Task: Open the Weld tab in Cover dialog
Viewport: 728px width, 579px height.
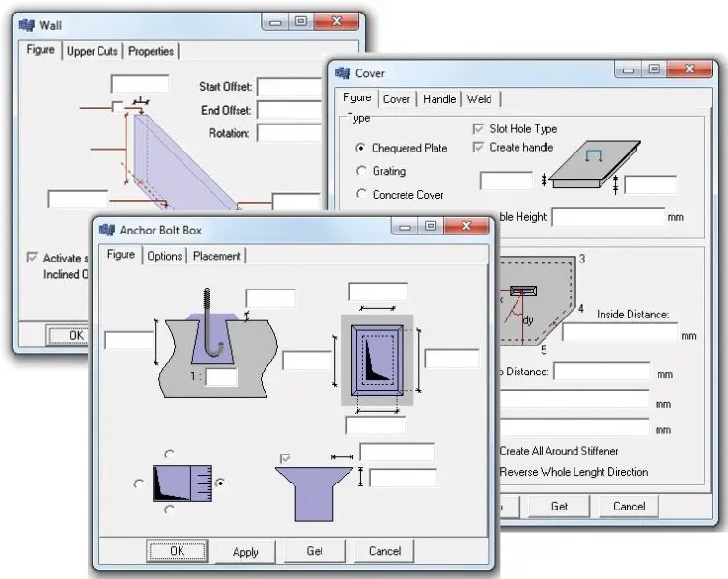Action: [479, 98]
